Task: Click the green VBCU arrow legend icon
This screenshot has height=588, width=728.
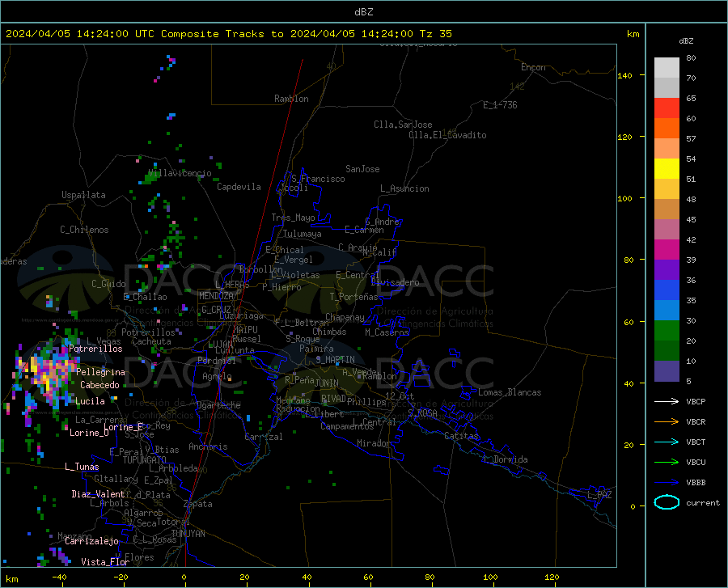Action: coord(667,463)
